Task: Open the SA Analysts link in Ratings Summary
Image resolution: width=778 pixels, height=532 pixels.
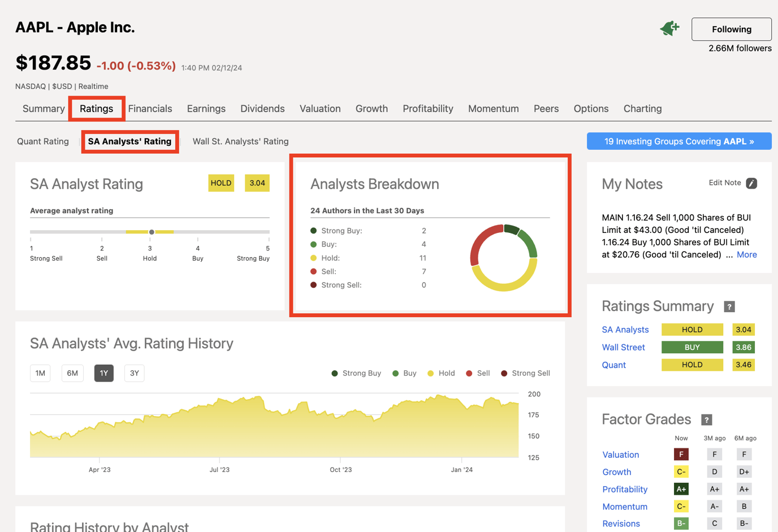Action: (625, 330)
